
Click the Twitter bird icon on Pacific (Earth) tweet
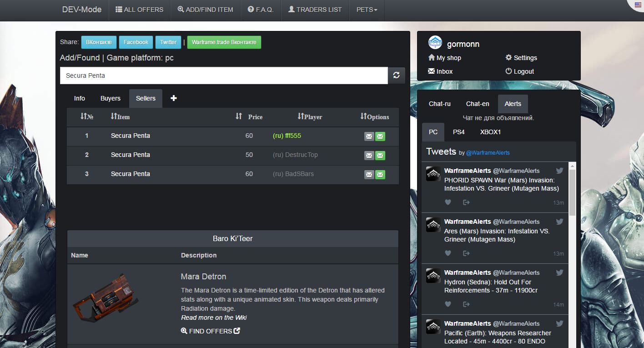(560, 323)
